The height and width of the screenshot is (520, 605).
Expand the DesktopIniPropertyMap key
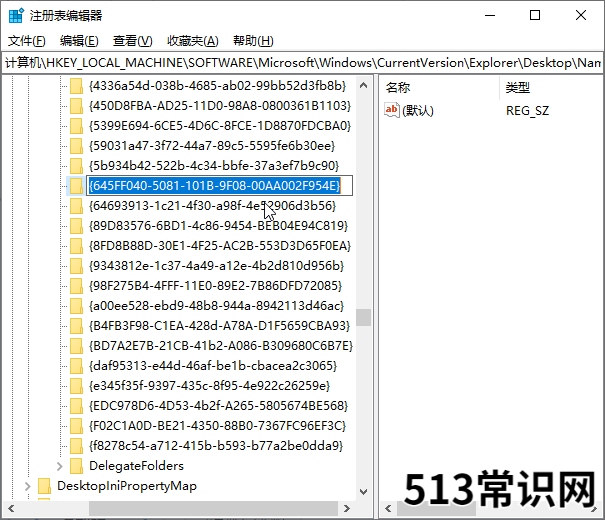tap(27, 486)
